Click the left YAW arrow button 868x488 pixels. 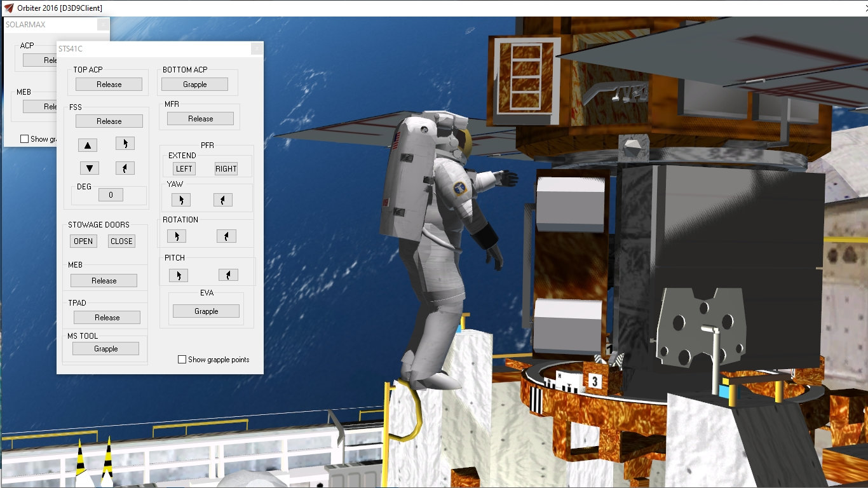pos(181,200)
